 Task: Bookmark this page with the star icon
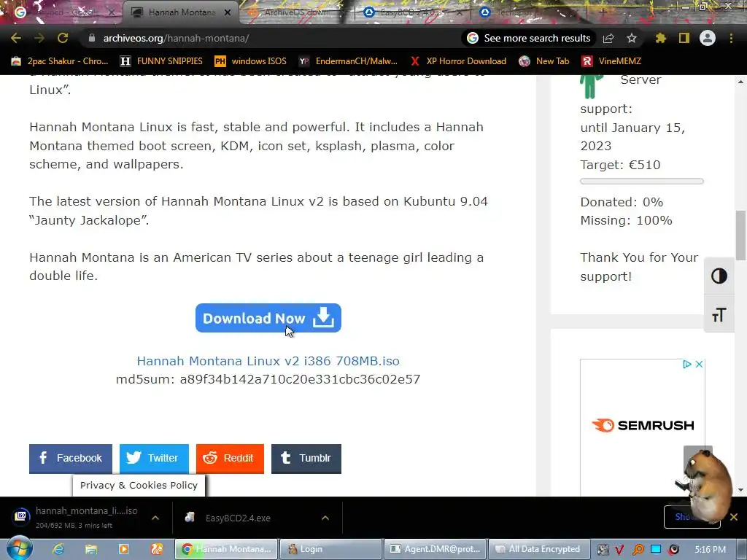point(632,38)
